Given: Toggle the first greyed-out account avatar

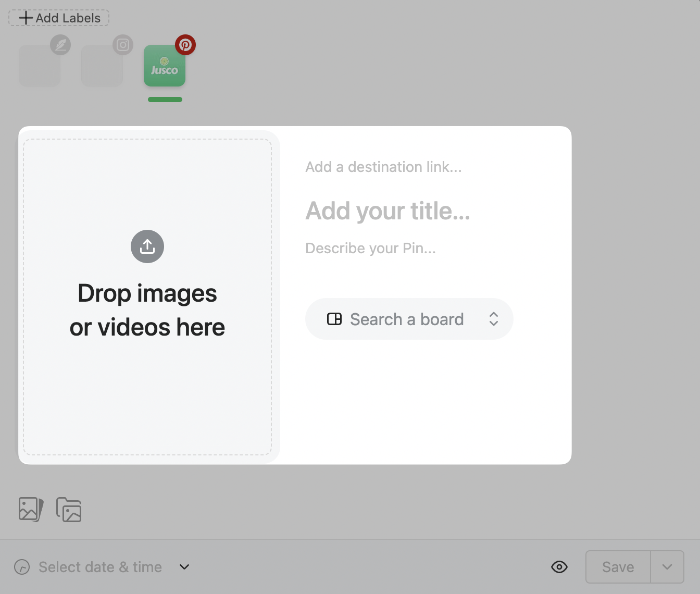Looking at the screenshot, I should point(39,66).
